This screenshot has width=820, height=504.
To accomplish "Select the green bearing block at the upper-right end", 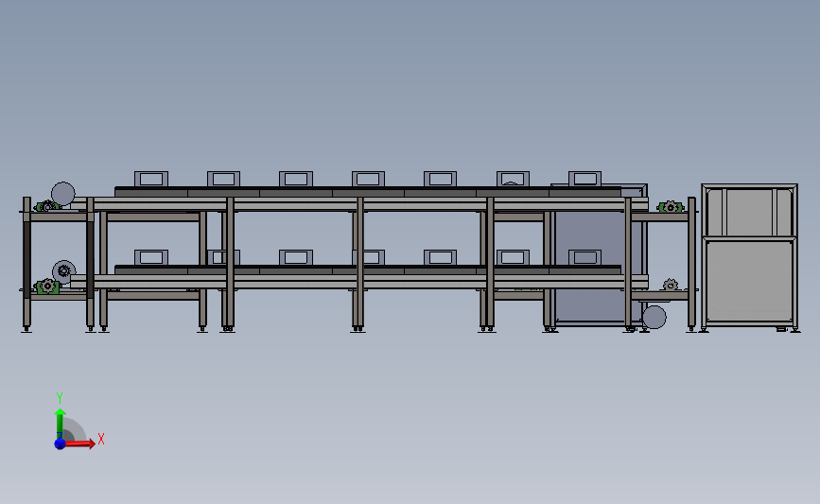I will [671, 208].
